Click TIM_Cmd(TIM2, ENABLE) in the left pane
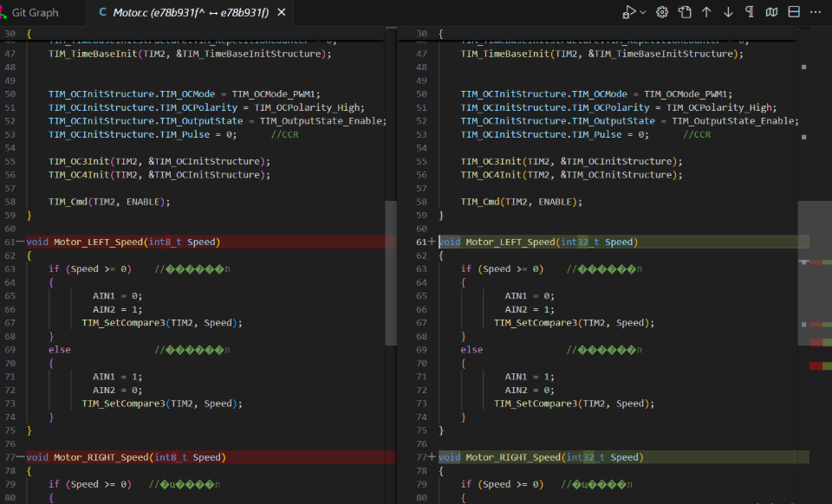 [x=109, y=202]
